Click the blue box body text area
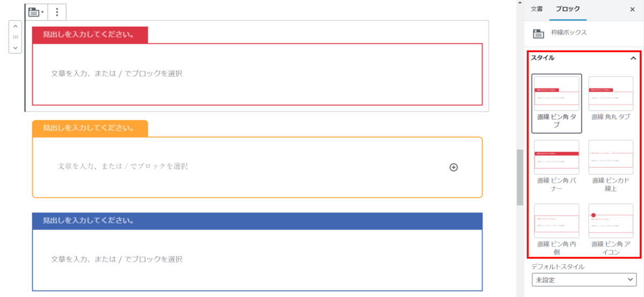 pos(117,259)
